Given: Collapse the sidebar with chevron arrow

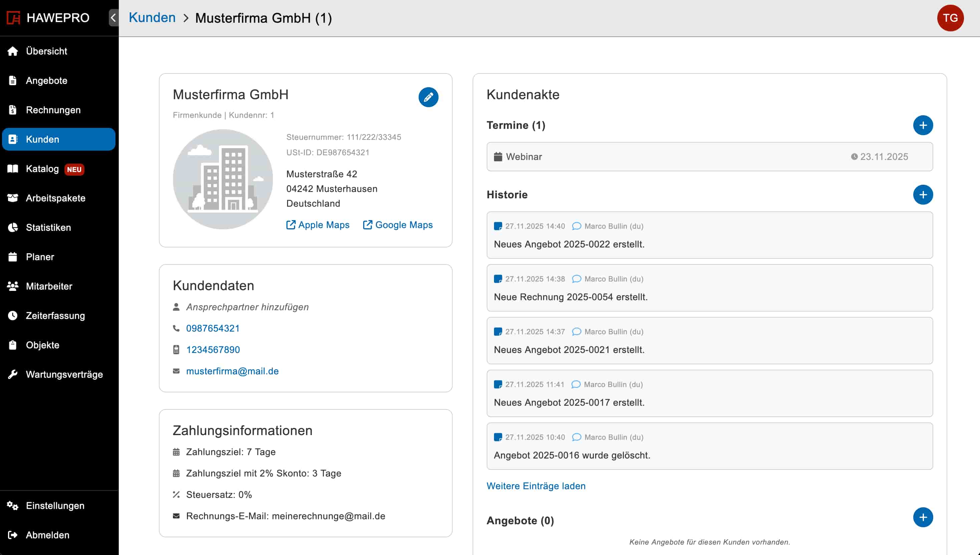Looking at the screenshot, I should tap(113, 18).
